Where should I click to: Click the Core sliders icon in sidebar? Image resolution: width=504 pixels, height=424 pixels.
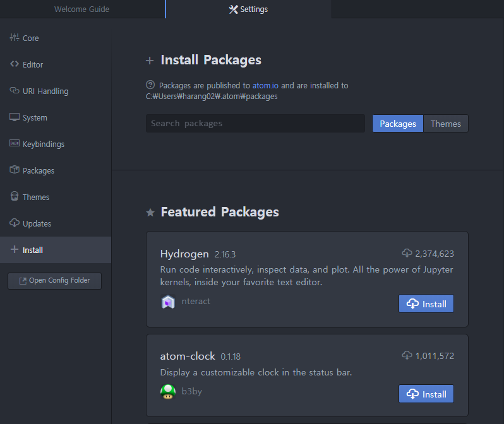[x=15, y=38]
